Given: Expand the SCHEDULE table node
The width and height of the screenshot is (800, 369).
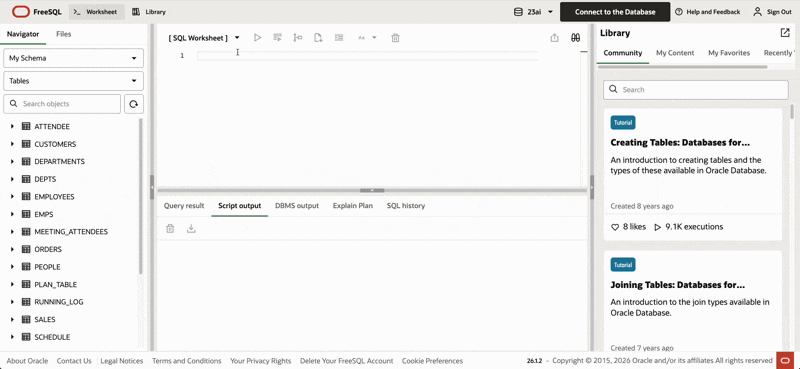Looking at the screenshot, I should pos(12,337).
